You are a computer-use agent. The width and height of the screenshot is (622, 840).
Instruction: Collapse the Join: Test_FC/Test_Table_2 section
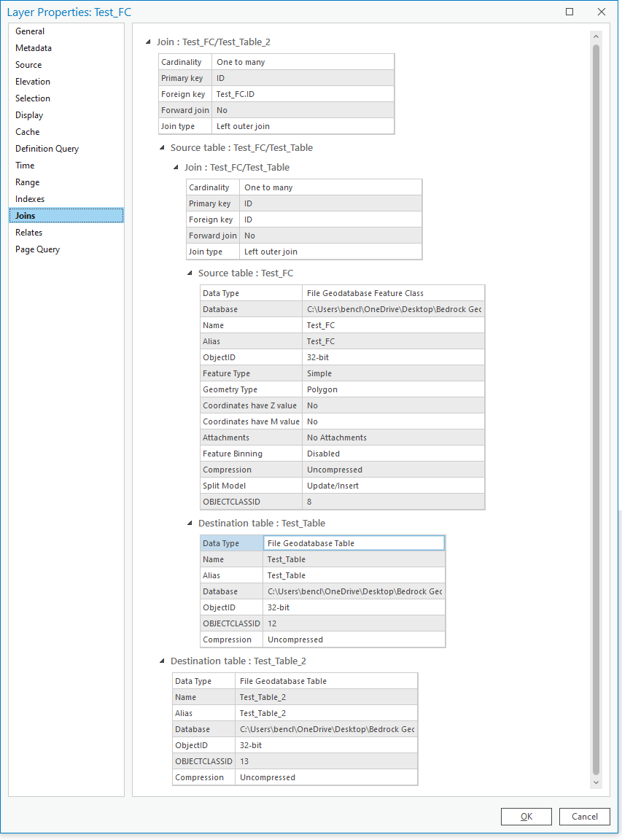point(149,42)
